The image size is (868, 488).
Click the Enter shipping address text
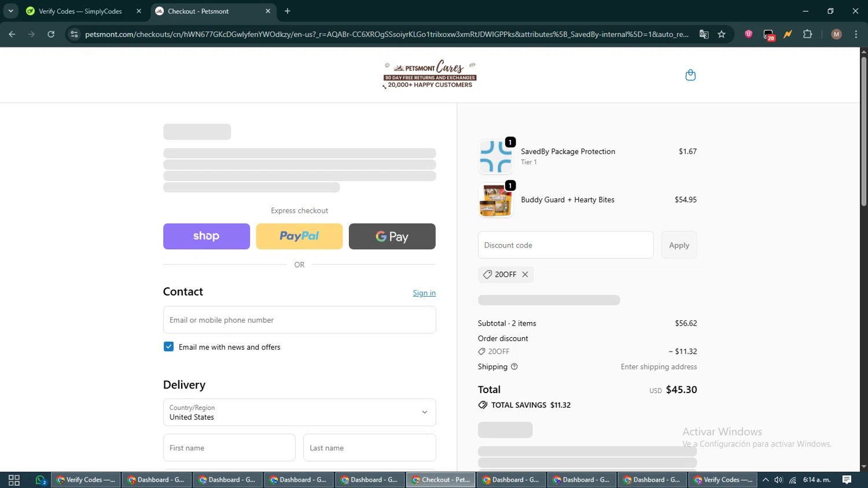659,367
